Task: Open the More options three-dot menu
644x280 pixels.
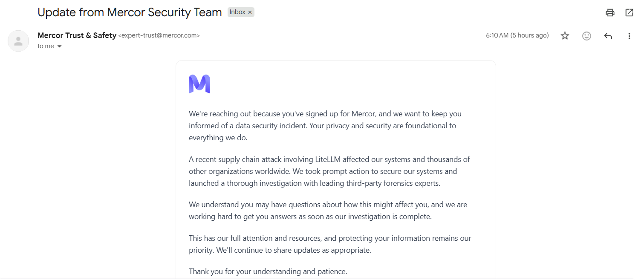Action: (629, 36)
